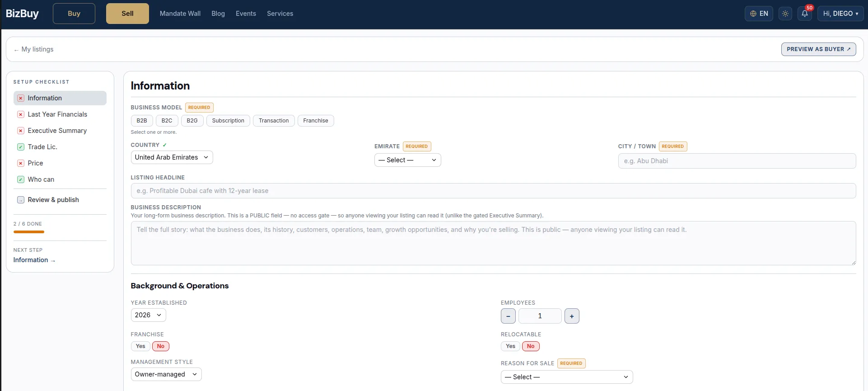
Task: Toggle the B2G business model chip
Action: [192, 121]
